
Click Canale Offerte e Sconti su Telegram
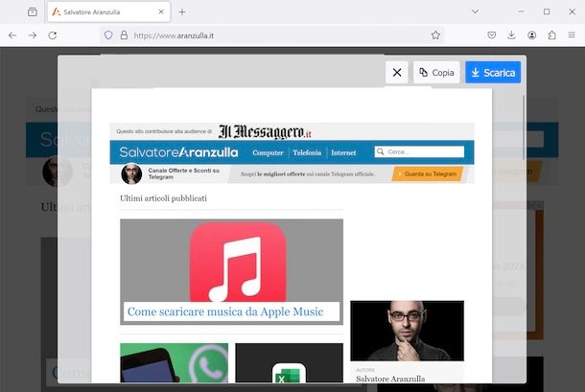coord(183,173)
